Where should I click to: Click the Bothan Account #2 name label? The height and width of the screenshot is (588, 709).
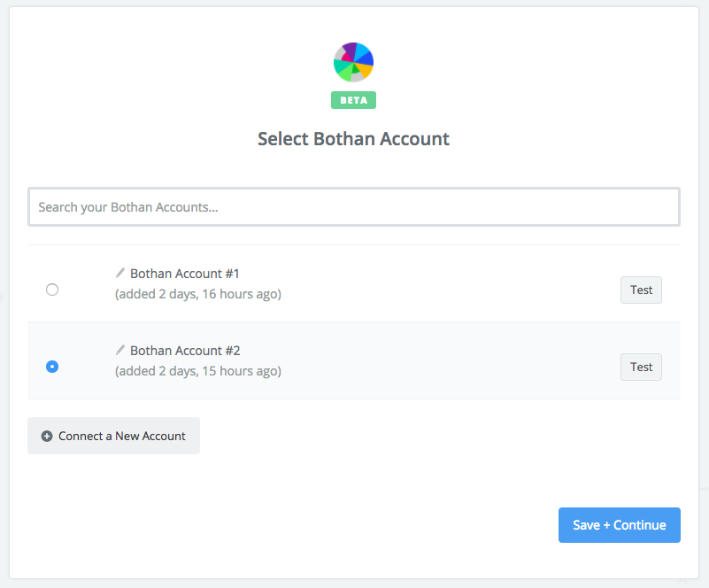185,351
